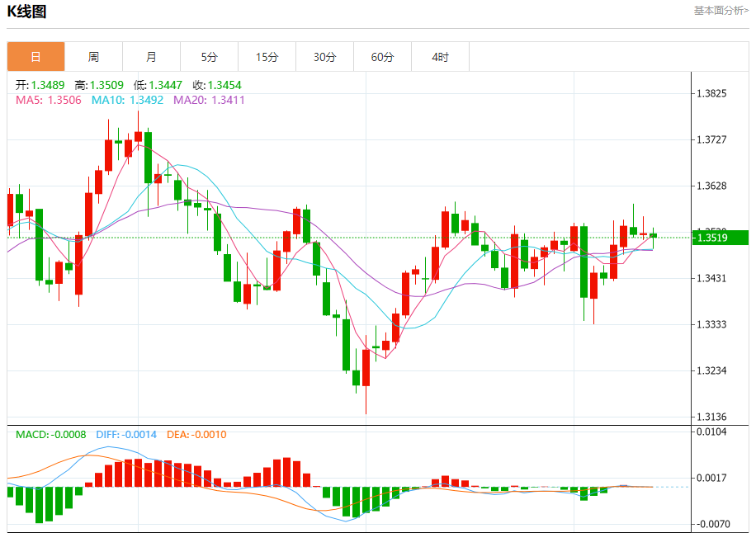Click the MA10: 1.3492 indicator label
756x533 pixels.
(x=128, y=100)
